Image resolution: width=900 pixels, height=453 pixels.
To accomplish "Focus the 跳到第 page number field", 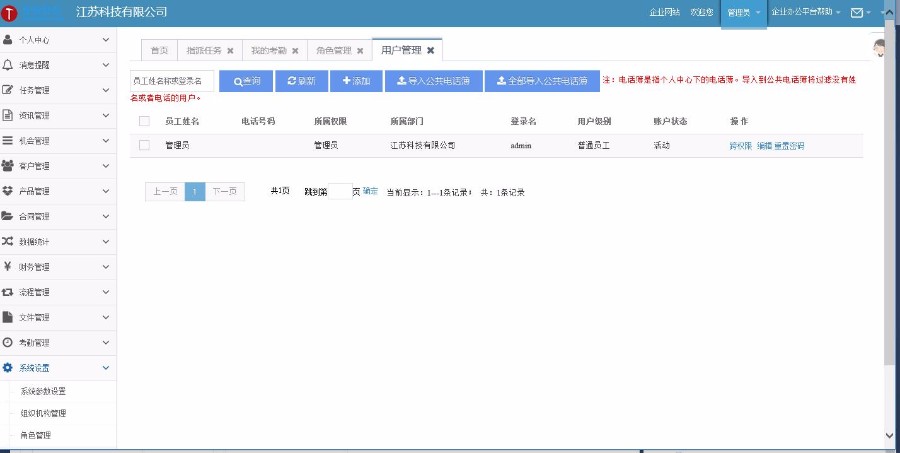I will pos(340,192).
